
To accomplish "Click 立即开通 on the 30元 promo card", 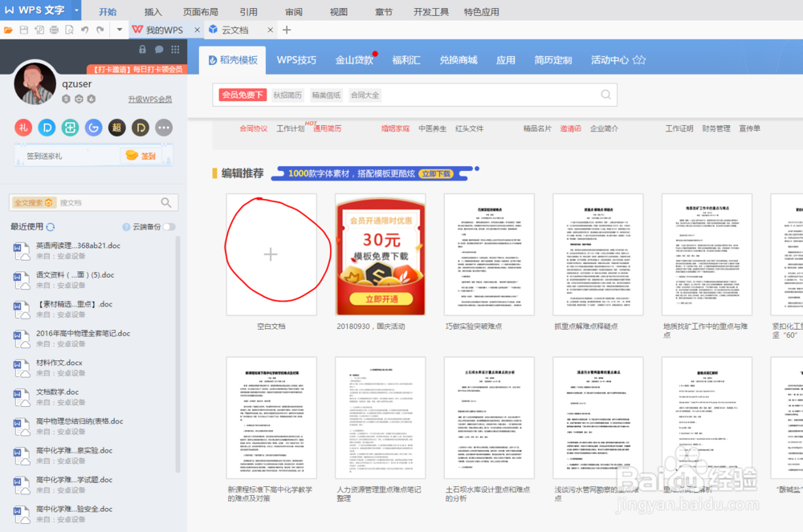I will (x=381, y=299).
